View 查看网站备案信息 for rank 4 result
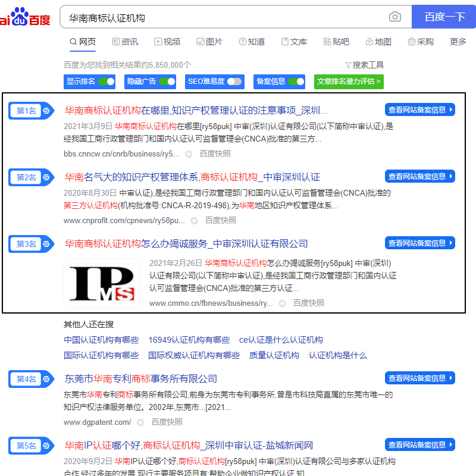Screen dimensions: 476x476 pyautogui.click(x=420, y=378)
